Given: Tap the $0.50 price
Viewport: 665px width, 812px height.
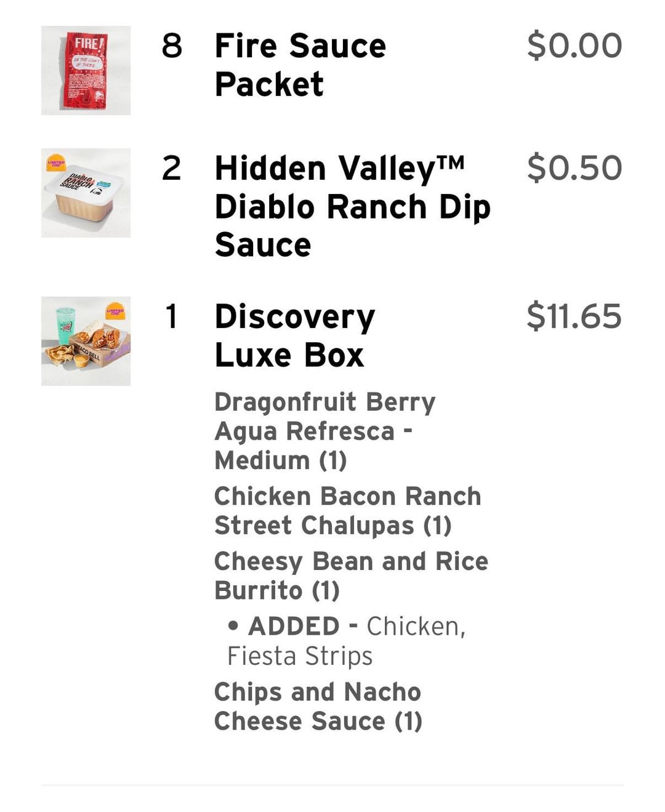Looking at the screenshot, I should [x=574, y=168].
